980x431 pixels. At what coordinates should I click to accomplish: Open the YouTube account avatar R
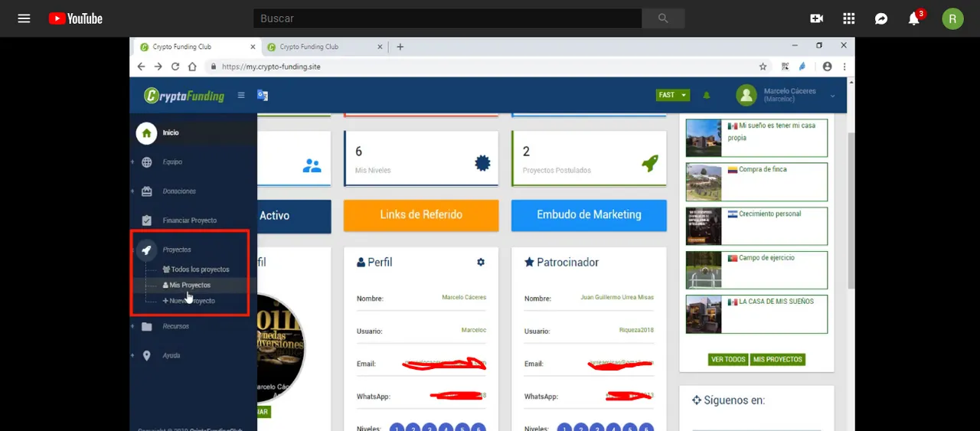point(952,18)
